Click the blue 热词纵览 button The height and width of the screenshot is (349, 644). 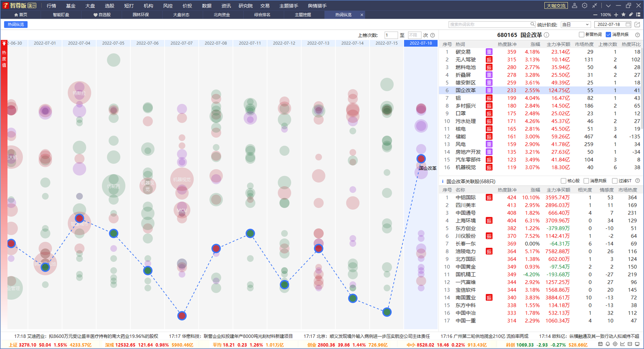click(x=16, y=24)
